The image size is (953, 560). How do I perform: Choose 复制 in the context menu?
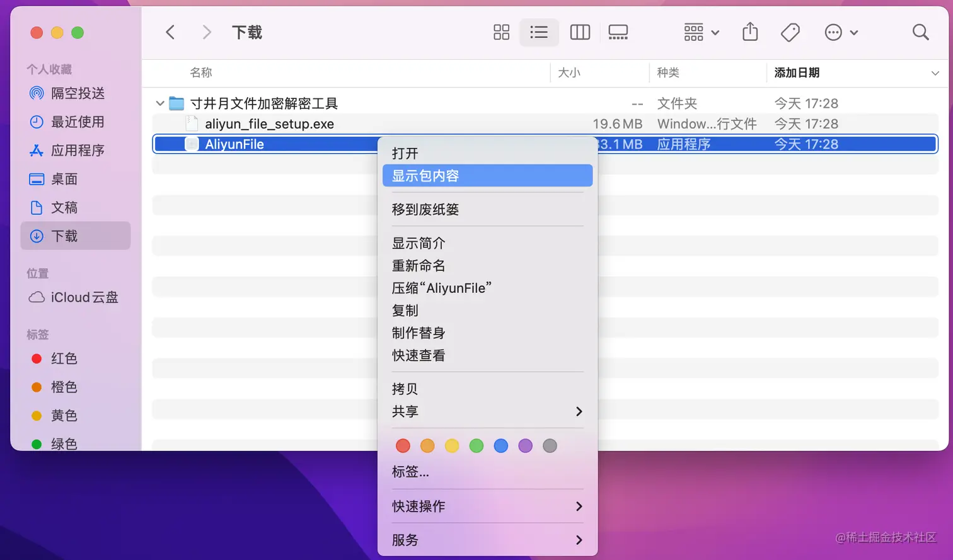487,311
